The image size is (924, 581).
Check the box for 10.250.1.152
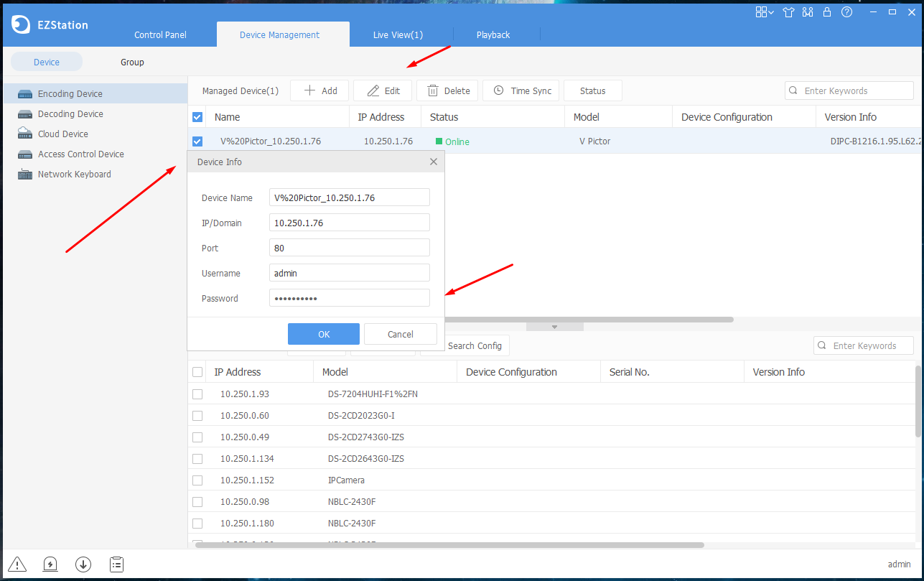pos(197,480)
